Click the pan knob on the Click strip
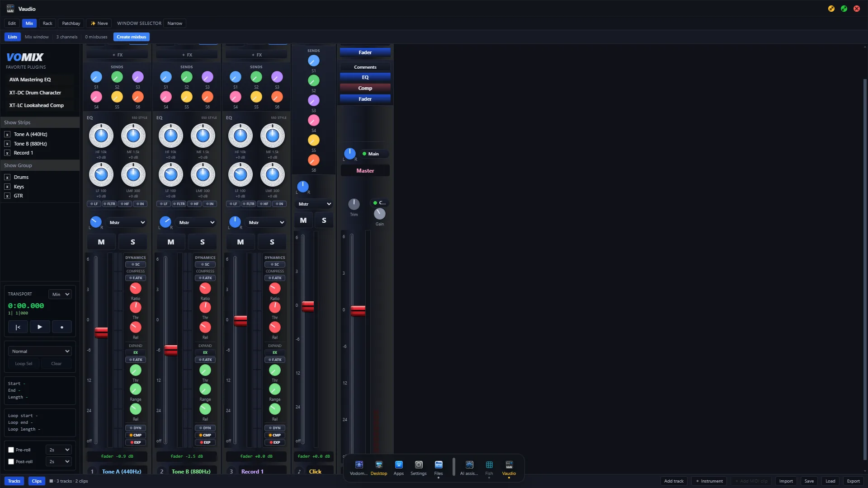The image size is (868, 488). tap(302, 186)
